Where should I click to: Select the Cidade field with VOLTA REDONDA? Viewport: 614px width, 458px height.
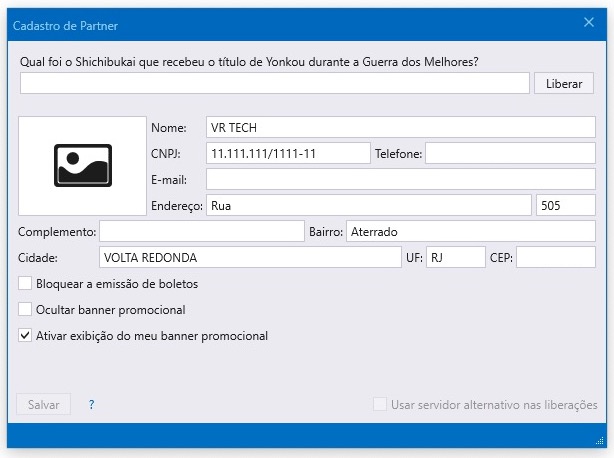tap(250, 257)
